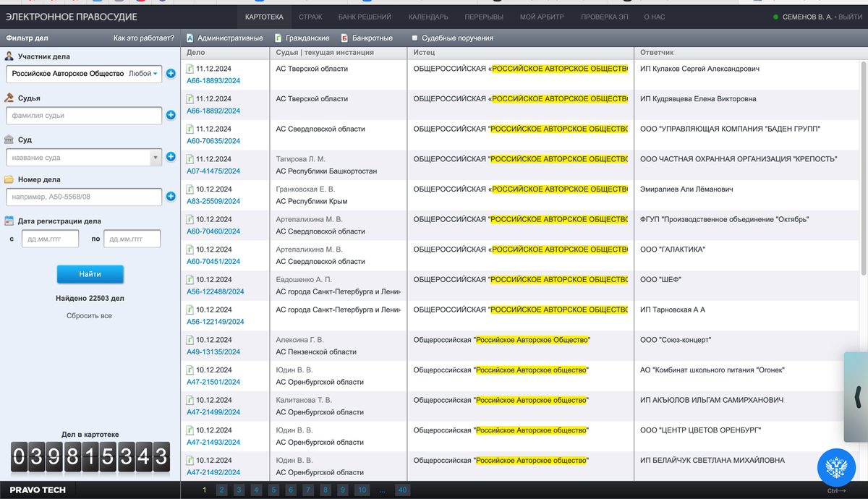The width and height of the screenshot is (868, 499).
Task: Click the ЭЛЕКТРОННОЕ ПРАВОСУДИЕ site title
Action: (x=71, y=17)
